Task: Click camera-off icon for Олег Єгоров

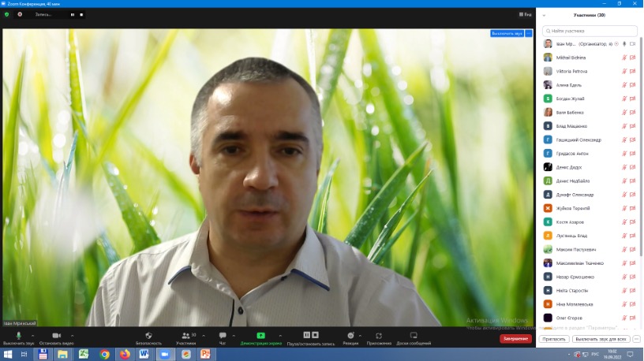Action: point(632,318)
